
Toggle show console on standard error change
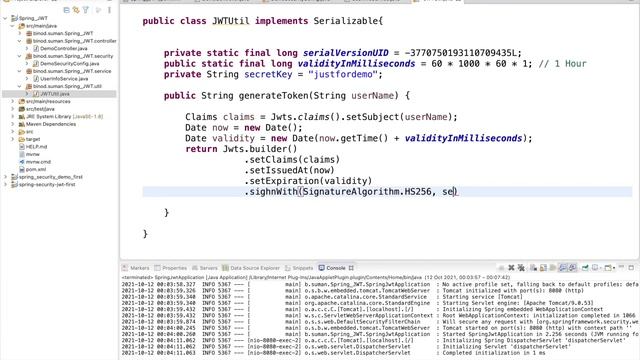pos(573,268)
